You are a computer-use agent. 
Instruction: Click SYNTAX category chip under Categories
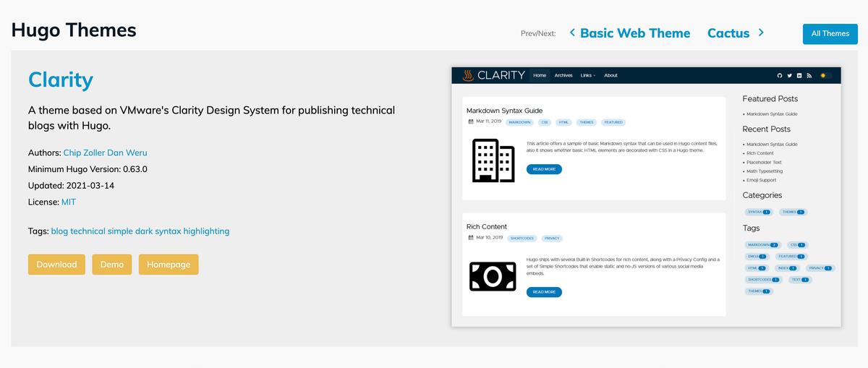pyautogui.click(x=758, y=212)
